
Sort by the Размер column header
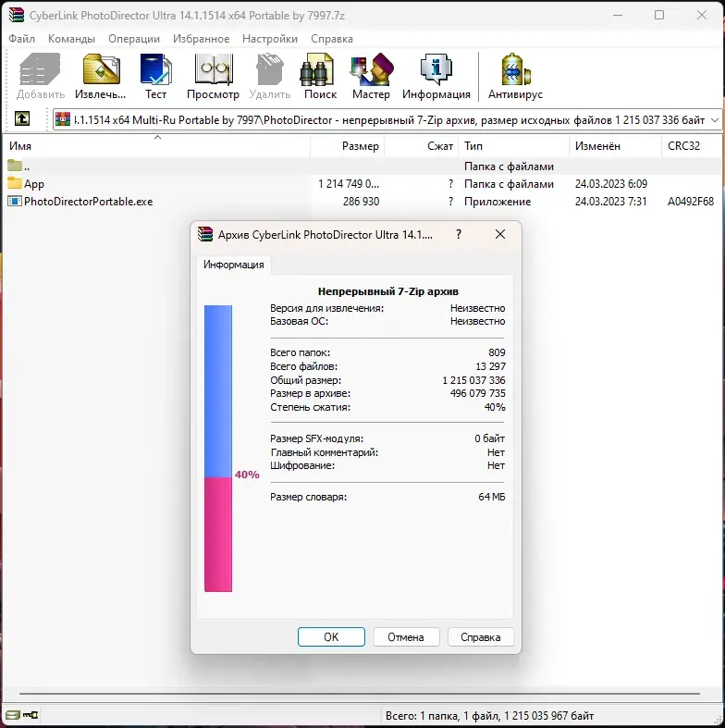coord(348,146)
